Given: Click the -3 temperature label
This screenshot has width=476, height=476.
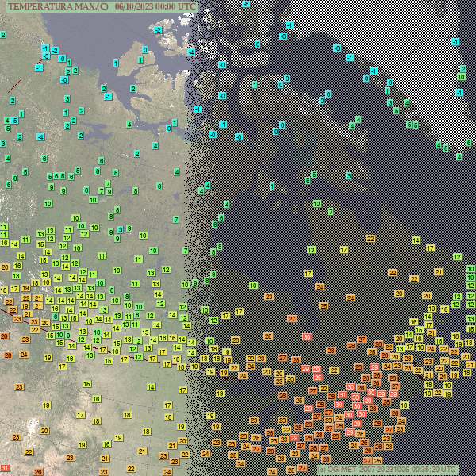Looking at the screenshot, I should click(46, 56).
